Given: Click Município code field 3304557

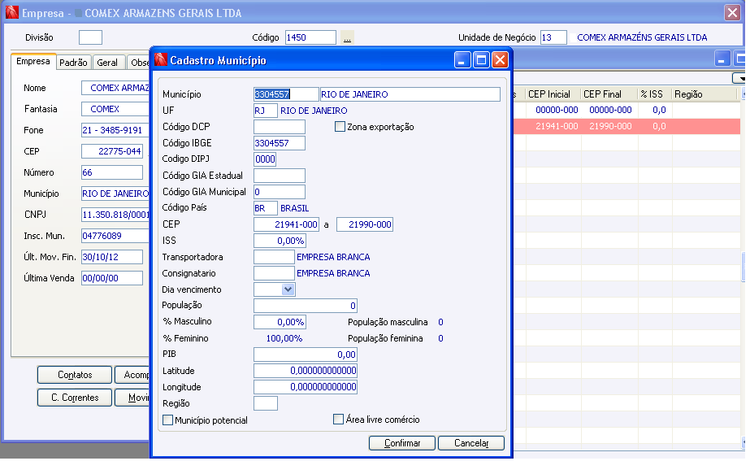Looking at the screenshot, I should click(x=286, y=94).
